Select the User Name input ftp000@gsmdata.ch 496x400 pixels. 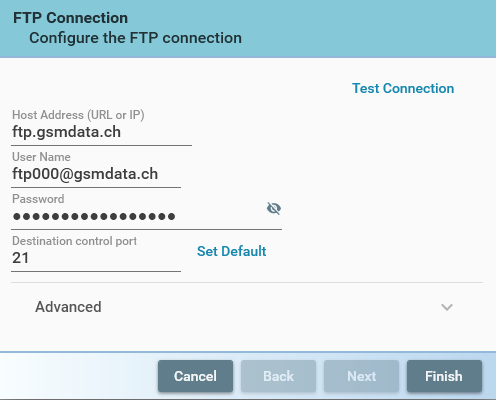coord(96,174)
